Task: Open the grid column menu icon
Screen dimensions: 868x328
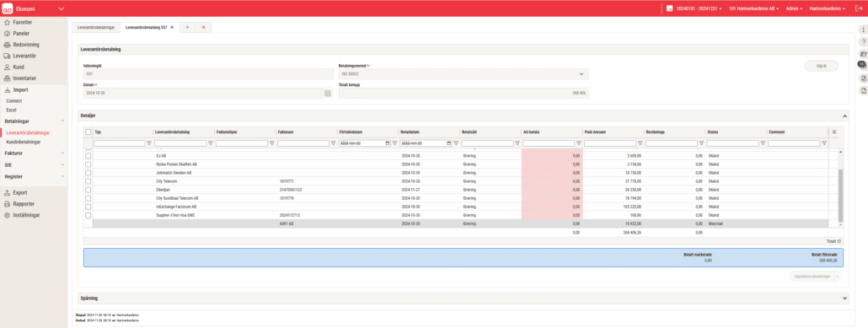Action: coord(834,132)
